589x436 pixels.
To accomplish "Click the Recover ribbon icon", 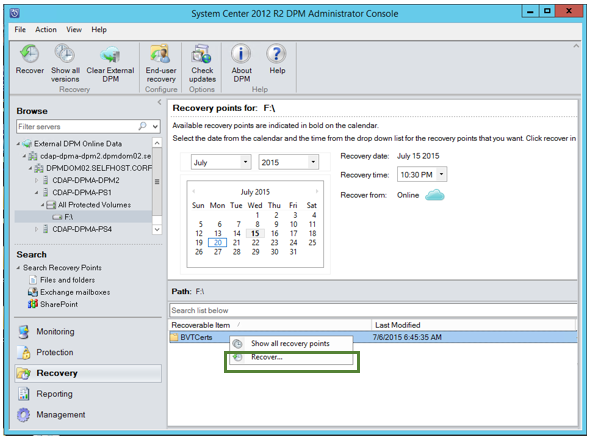I will click(29, 54).
